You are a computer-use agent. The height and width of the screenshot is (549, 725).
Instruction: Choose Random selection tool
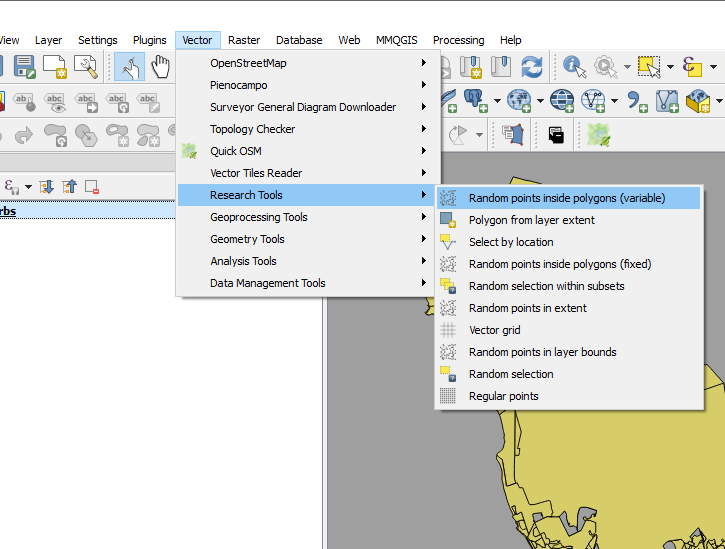click(x=569, y=374)
